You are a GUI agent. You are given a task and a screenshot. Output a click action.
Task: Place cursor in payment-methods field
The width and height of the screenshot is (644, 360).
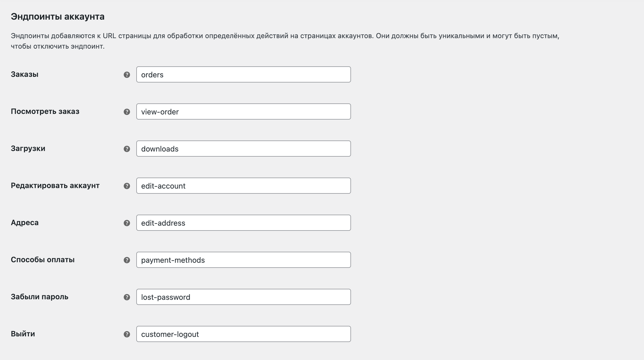(x=243, y=260)
